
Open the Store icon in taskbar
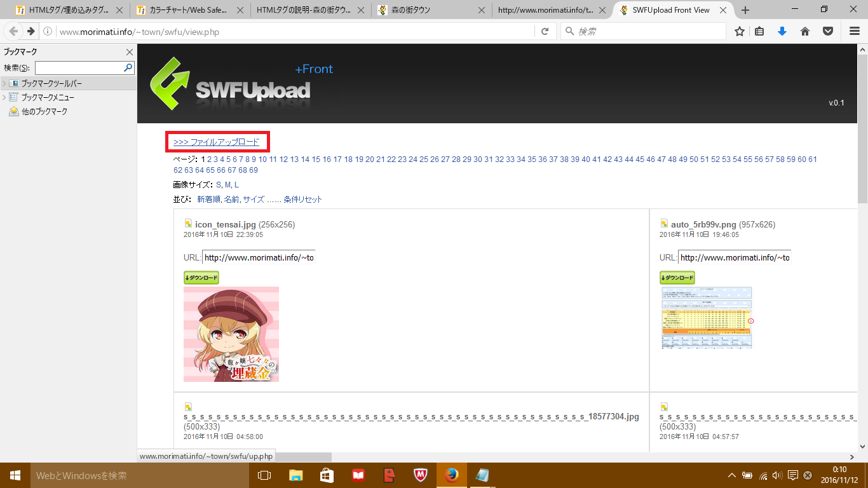(x=327, y=475)
